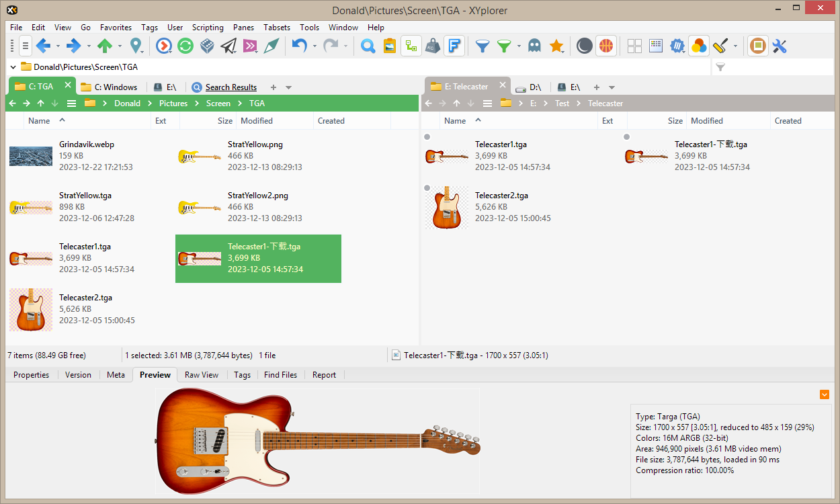Click the orange star favorites icon
The width and height of the screenshot is (840, 504).
[x=556, y=46]
